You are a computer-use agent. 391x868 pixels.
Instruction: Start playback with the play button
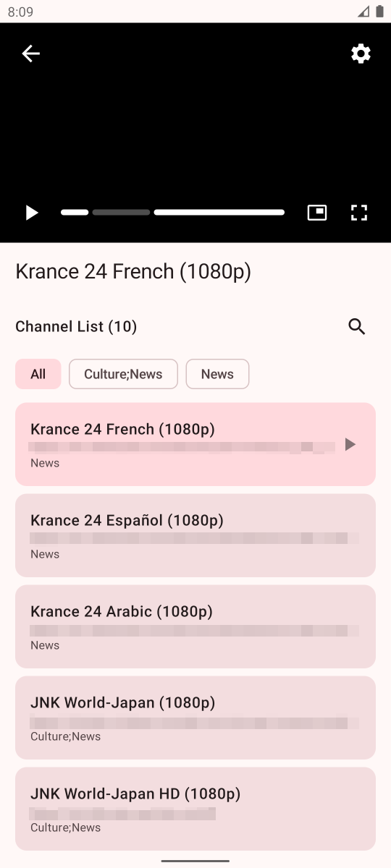click(31, 213)
